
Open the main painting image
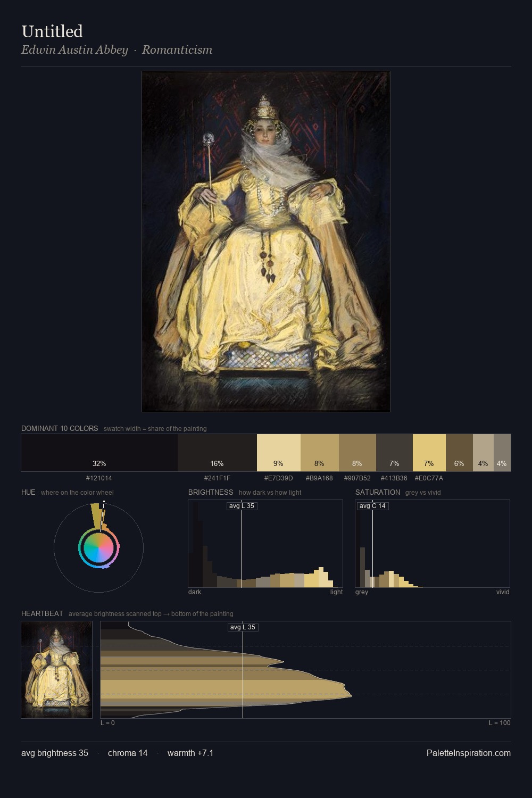point(266,242)
